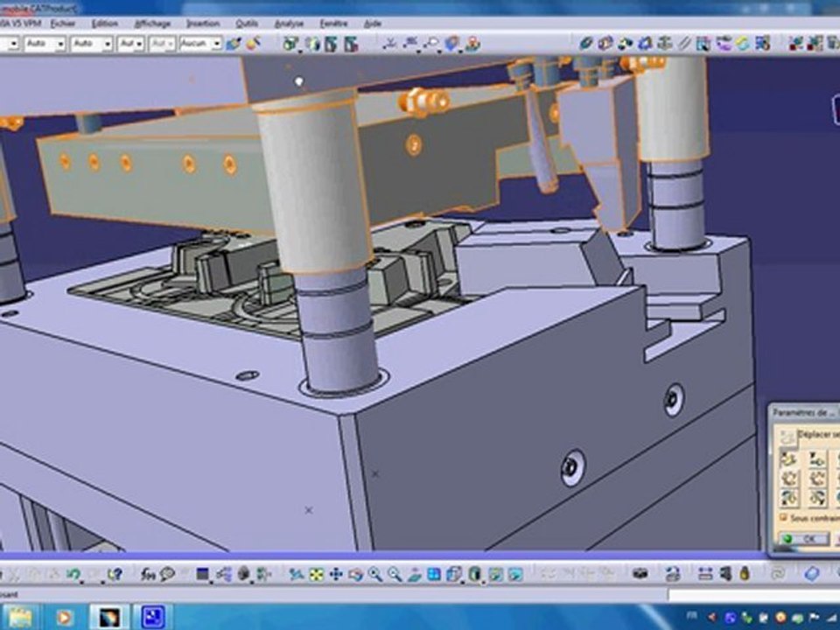Image resolution: width=840 pixels, height=630 pixels.
Task: Select the top-left move direction icon in dialog
Action: (789, 458)
